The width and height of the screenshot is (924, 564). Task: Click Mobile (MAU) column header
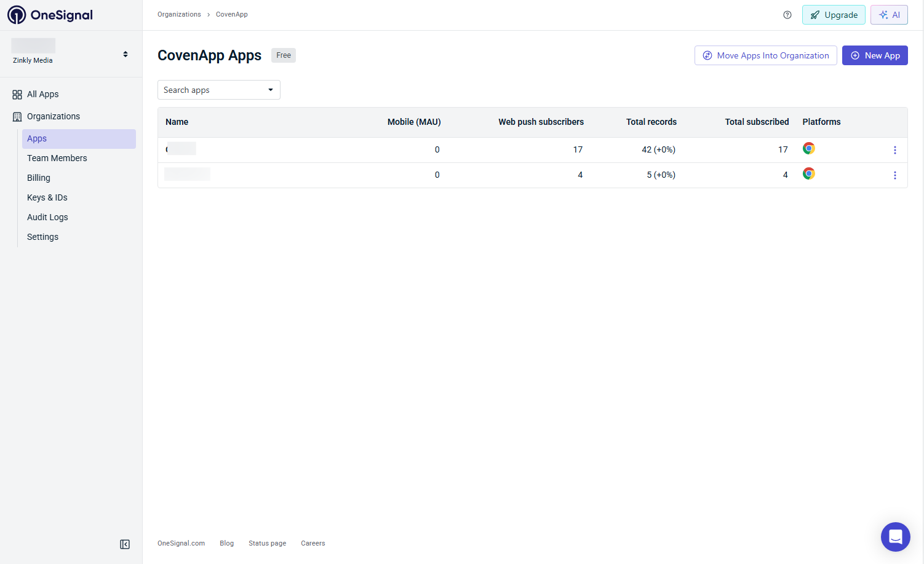(x=414, y=122)
